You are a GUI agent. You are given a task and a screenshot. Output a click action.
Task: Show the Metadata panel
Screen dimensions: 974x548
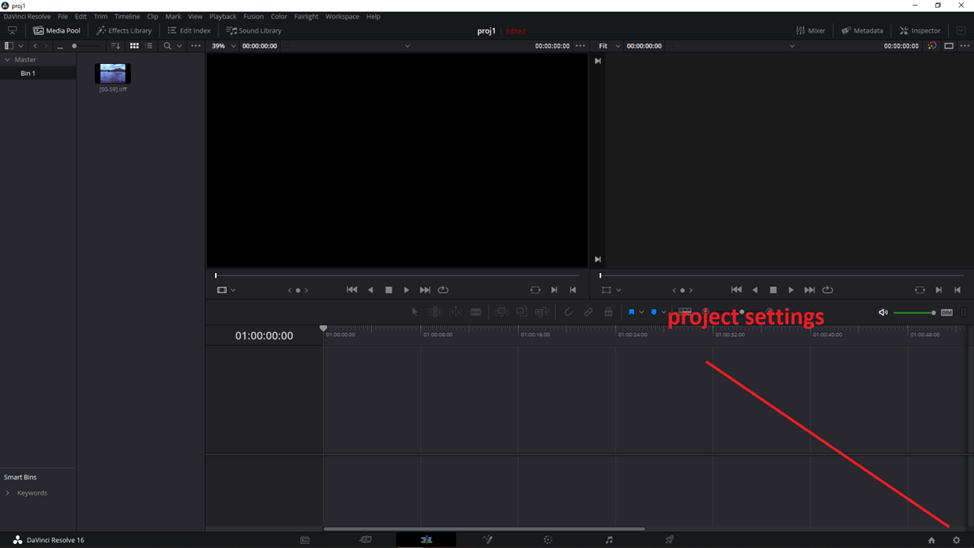pos(862,30)
